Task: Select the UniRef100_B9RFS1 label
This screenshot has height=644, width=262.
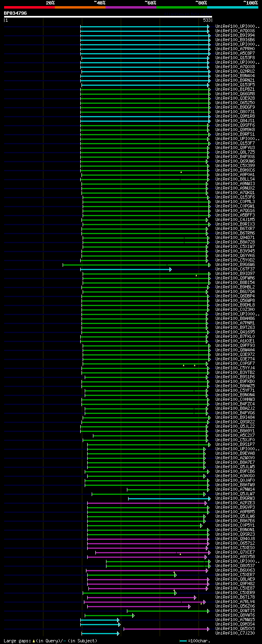Action: (x=235, y=134)
